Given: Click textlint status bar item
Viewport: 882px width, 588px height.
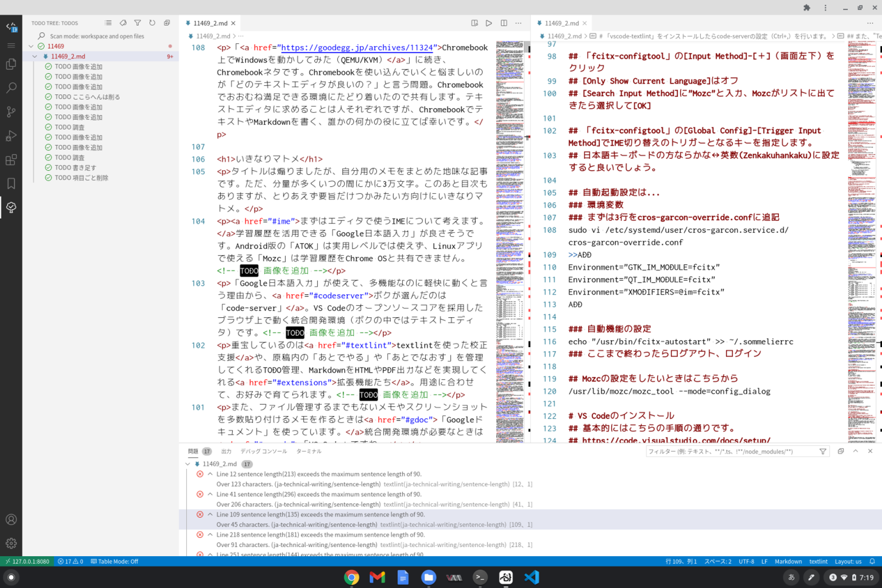Looking at the screenshot, I should click(x=818, y=562).
